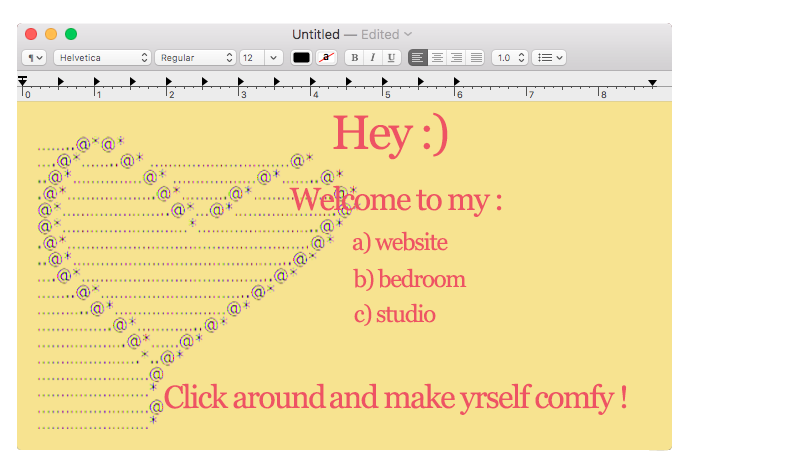800x459 pixels.
Task: Toggle italic formatting button
Action: 373,58
